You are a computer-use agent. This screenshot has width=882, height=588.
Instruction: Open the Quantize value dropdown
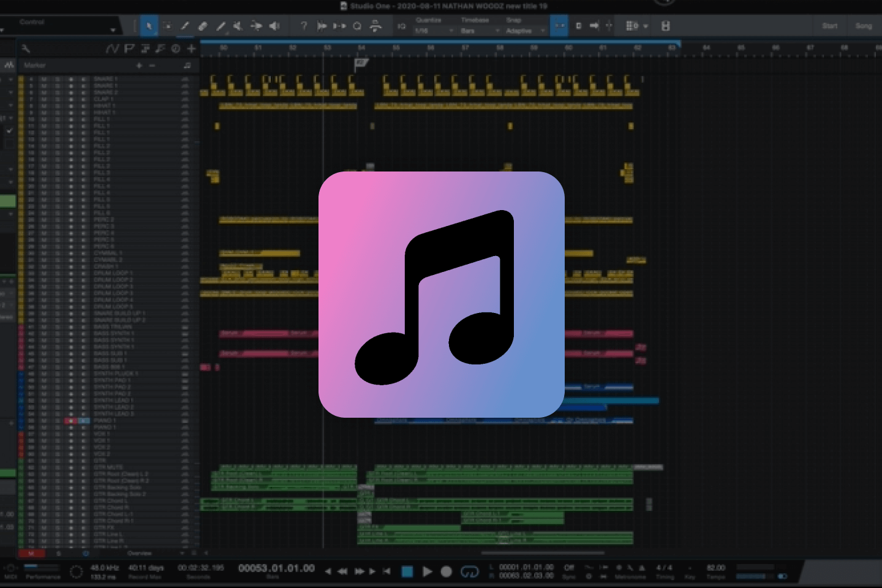434,31
